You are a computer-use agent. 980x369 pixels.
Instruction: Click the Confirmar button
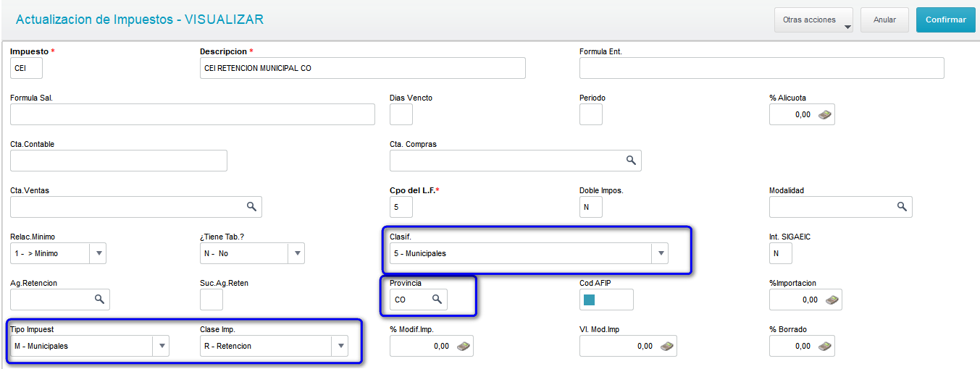coord(946,20)
